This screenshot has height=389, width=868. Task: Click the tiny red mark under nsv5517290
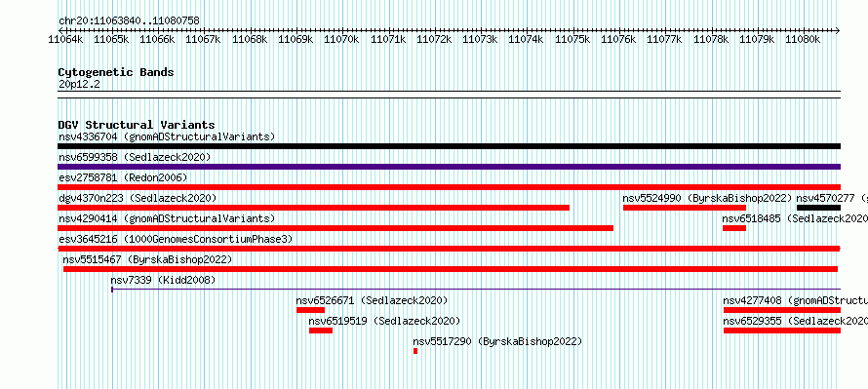(415, 351)
